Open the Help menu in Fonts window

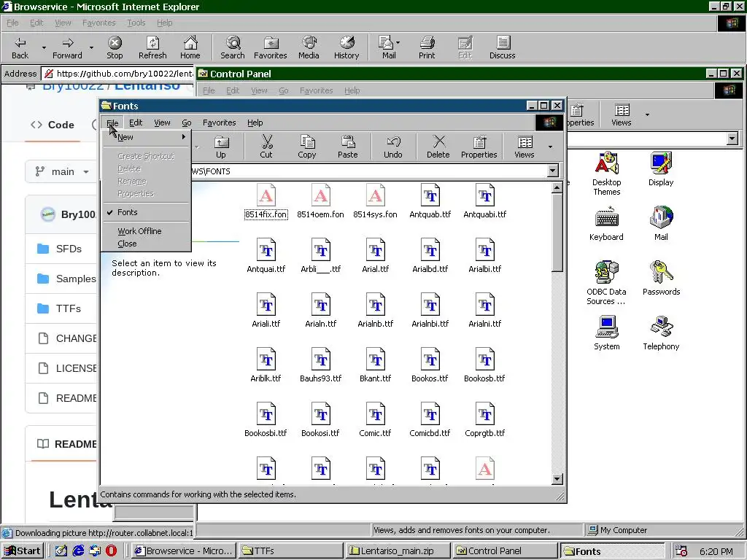(x=255, y=122)
